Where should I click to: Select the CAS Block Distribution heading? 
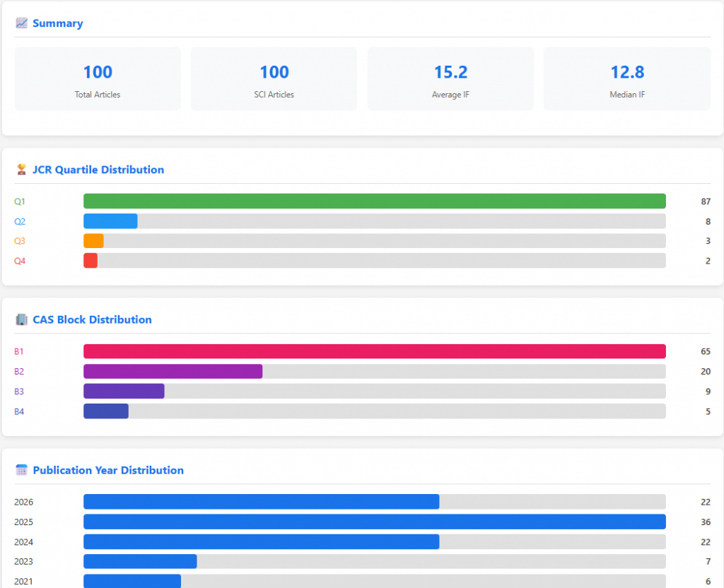click(x=93, y=319)
